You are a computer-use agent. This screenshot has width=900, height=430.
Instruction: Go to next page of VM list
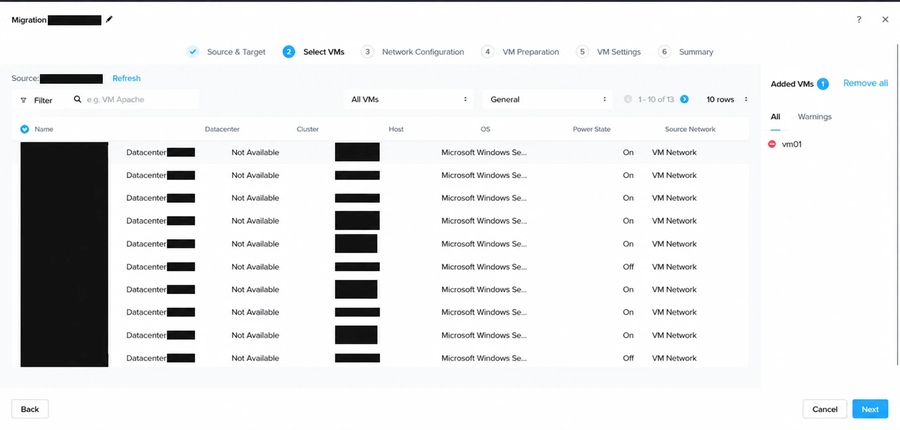point(684,99)
